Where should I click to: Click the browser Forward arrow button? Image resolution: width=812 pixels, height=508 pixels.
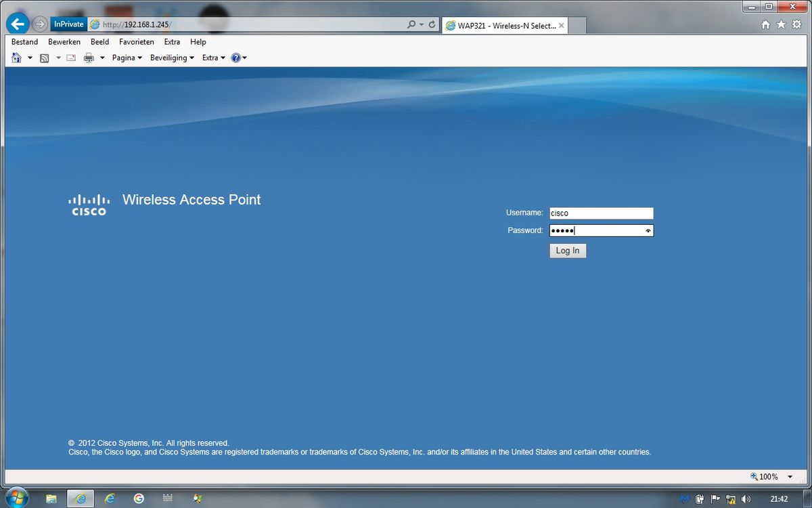click(x=40, y=24)
